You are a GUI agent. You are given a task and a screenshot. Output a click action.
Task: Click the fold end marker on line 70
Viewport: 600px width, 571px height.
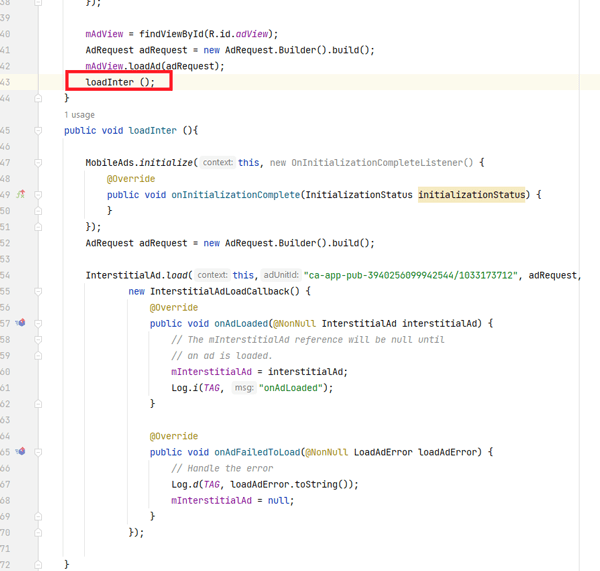38,532
